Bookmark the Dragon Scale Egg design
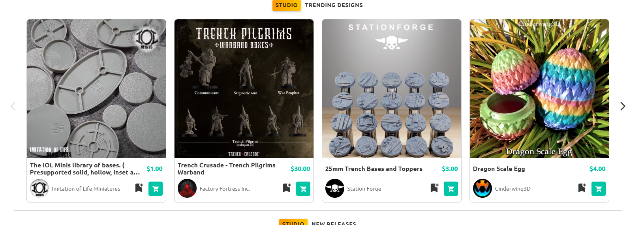The width and height of the screenshot is (644, 225). click(x=582, y=188)
